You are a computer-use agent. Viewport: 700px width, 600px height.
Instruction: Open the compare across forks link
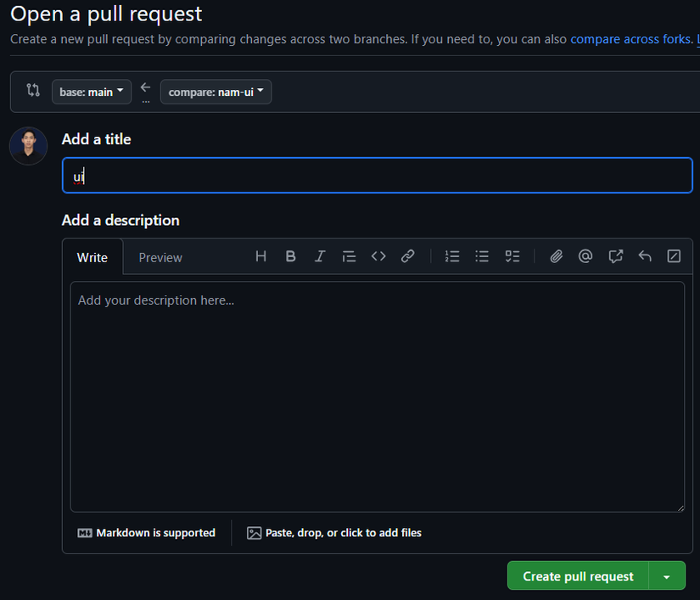[x=630, y=39]
